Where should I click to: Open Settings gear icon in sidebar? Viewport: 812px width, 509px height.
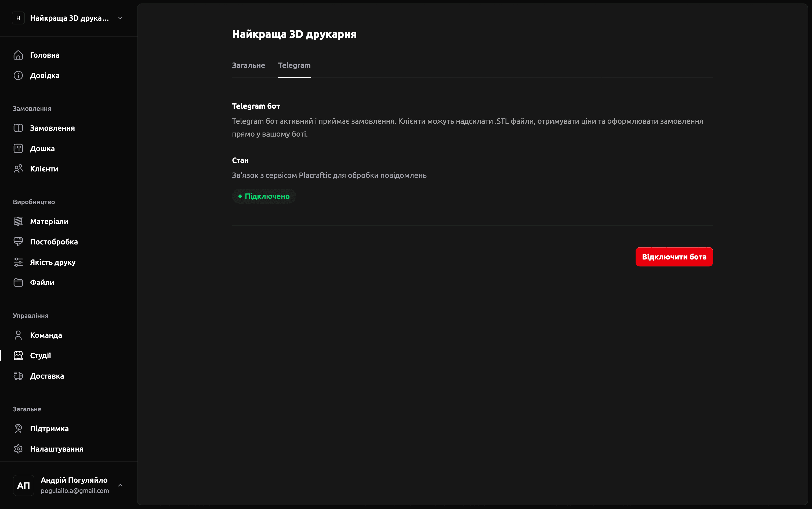[18, 449]
